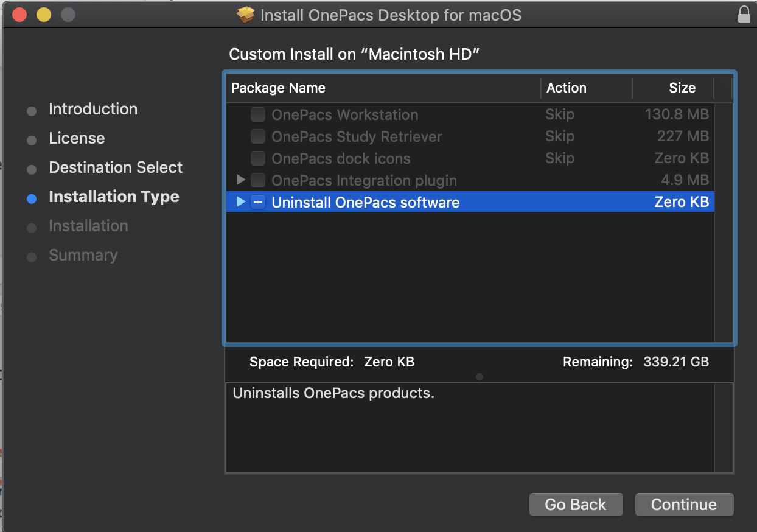Expand the Uninstall OnePacs software row

pos(240,202)
